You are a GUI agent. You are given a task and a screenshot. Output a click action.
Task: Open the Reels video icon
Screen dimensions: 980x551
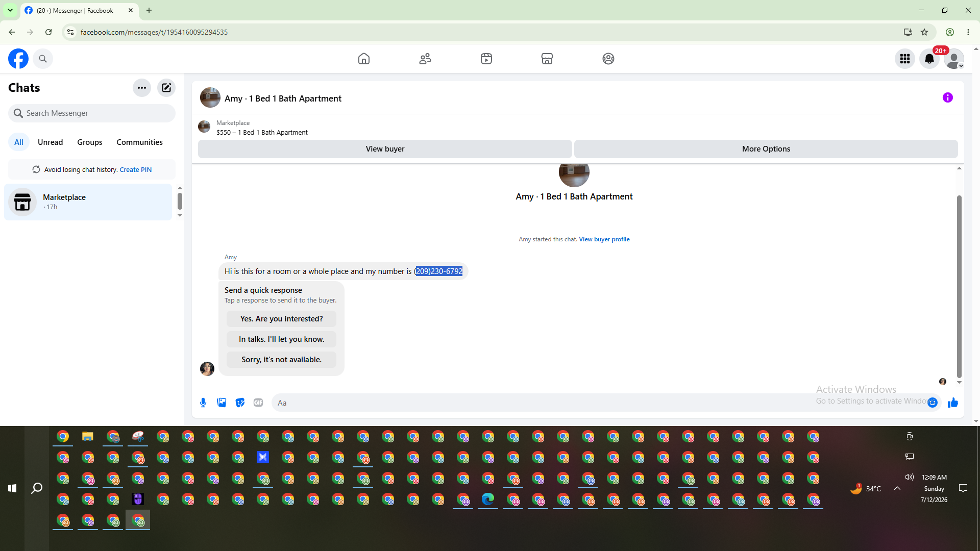(486, 59)
